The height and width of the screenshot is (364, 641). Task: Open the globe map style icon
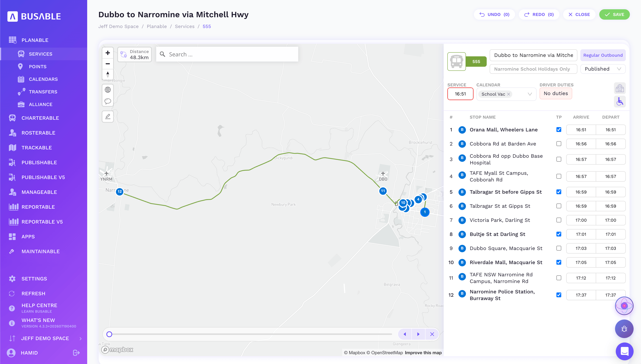[x=108, y=90]
